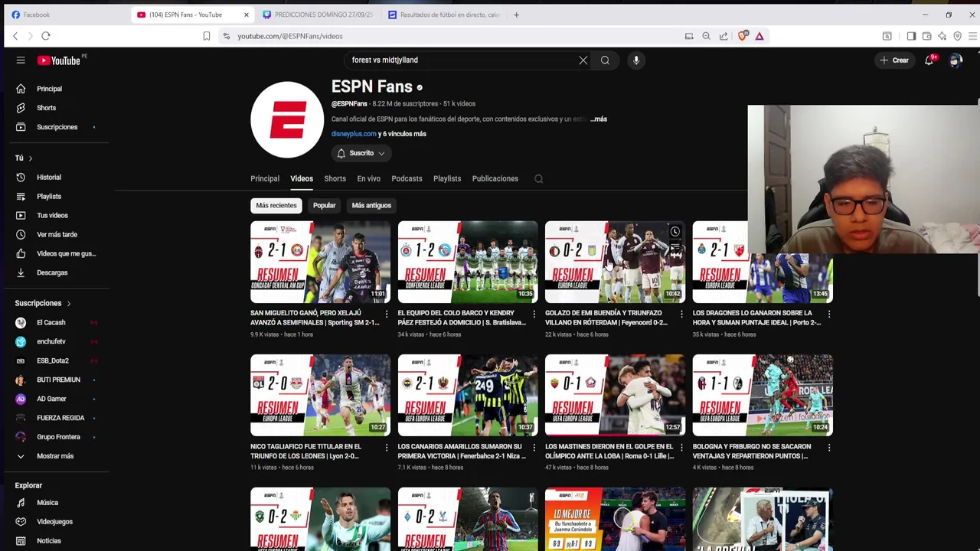The height and width of the screenshot is (551, 980).
Task: Click the search magnifier button
Action: point(605,60)
